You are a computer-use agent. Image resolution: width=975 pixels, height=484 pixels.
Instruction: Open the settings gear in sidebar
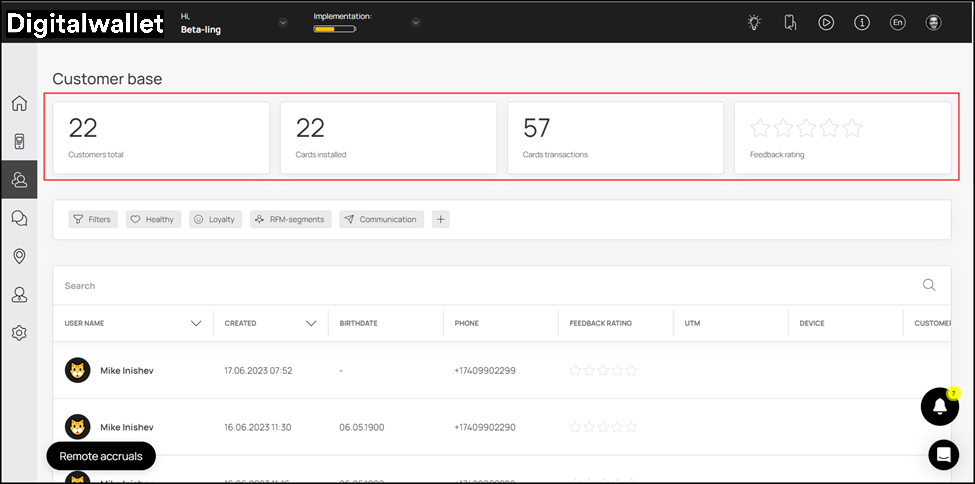pyautogui.click(x=19, y=333)
